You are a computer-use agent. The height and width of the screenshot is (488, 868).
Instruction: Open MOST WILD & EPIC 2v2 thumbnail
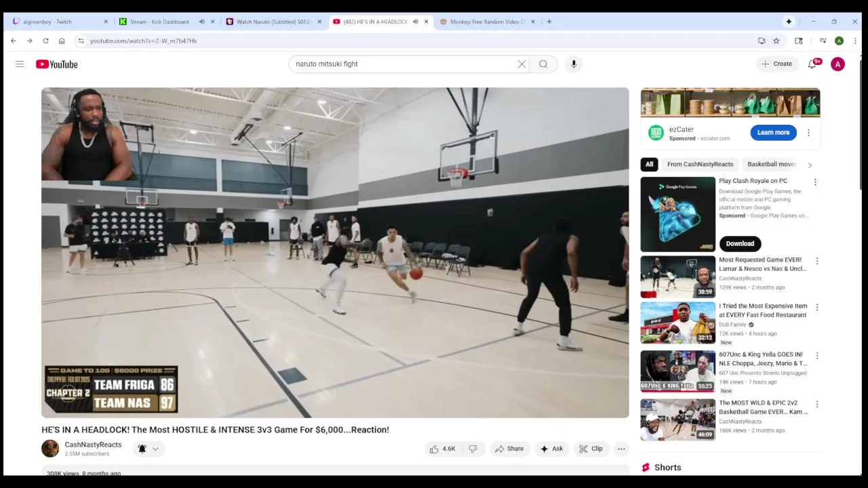point(678,420)
